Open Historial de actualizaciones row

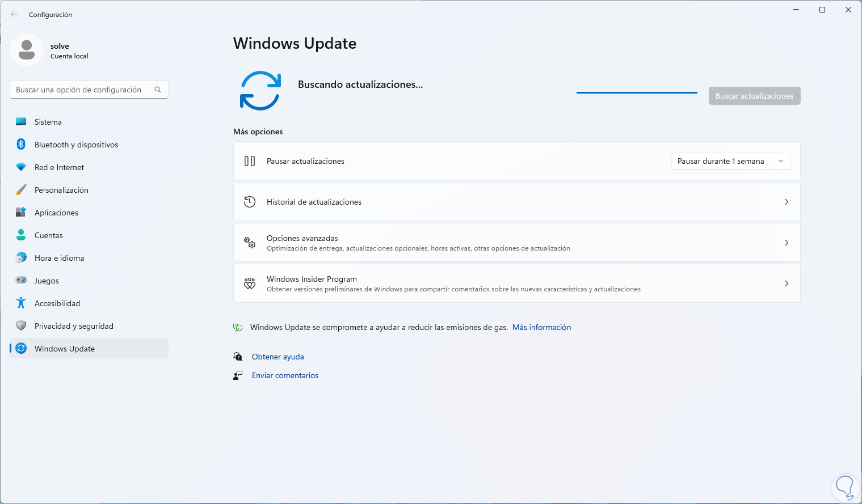point(517,202)
